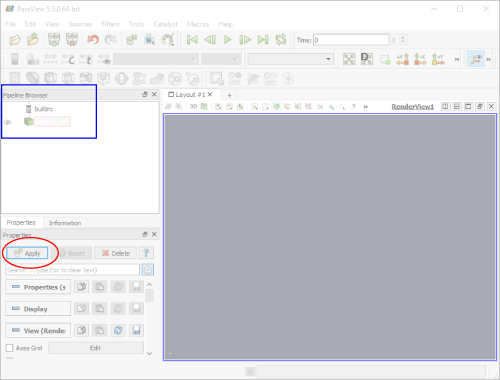Toggle advanced properties gear button

[x=148, y=270]
